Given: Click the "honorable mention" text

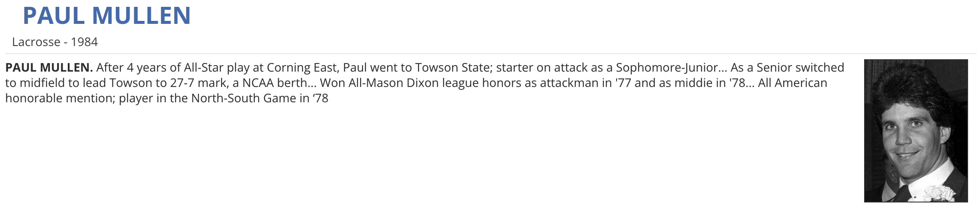Looking at the screenshot, I should [58, 98].
